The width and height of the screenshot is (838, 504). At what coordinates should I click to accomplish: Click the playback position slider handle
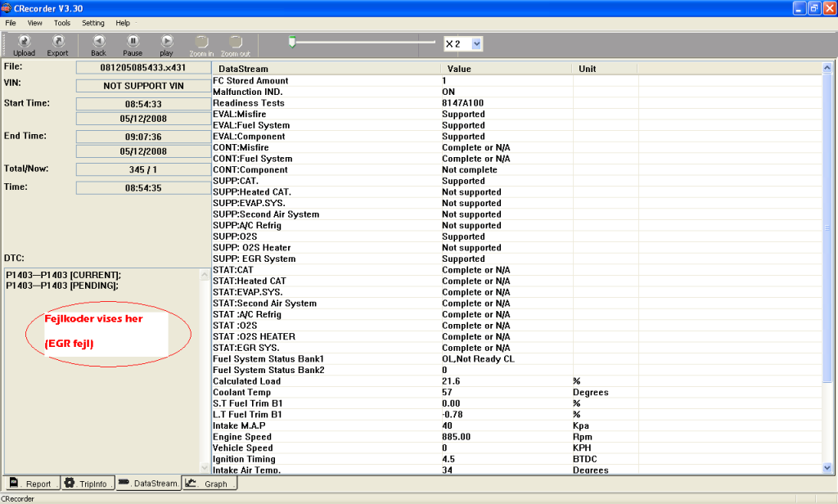(291, 41)
